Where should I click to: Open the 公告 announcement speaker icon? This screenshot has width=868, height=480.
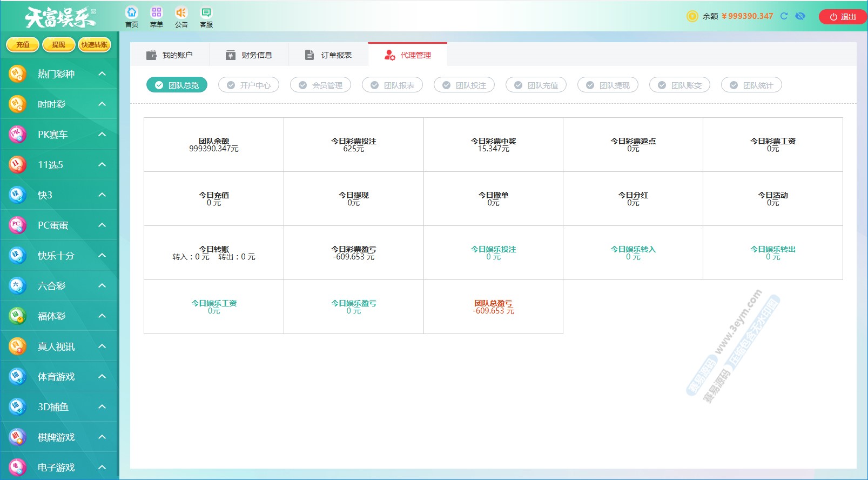(181, 12)
